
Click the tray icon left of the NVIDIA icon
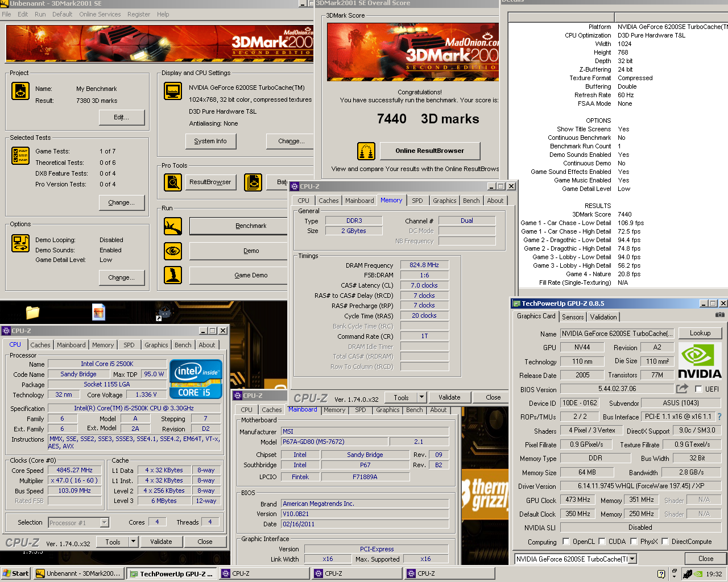tap(688, 574)
